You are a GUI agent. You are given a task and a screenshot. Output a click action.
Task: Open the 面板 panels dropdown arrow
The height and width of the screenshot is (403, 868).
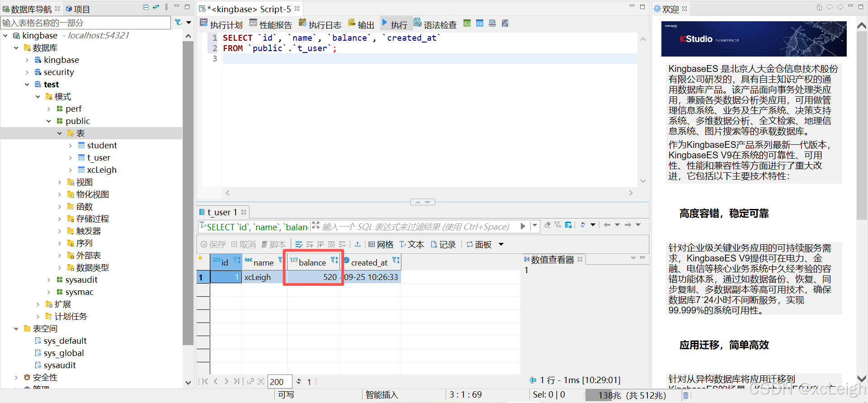coord(501,244)
